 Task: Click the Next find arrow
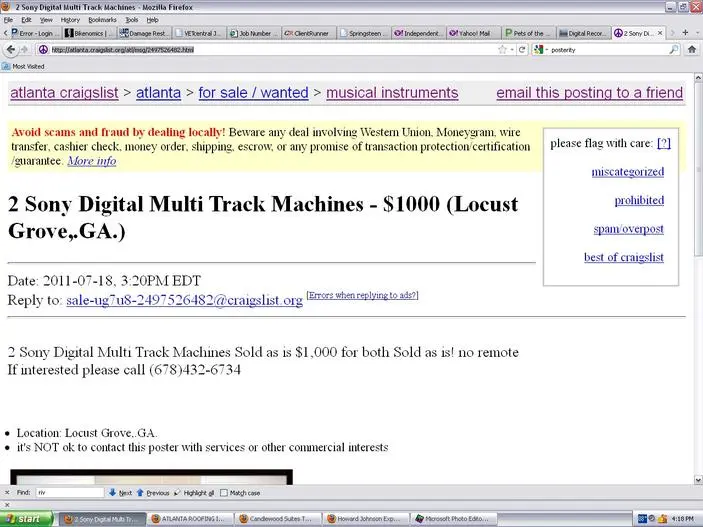(120, 492)
